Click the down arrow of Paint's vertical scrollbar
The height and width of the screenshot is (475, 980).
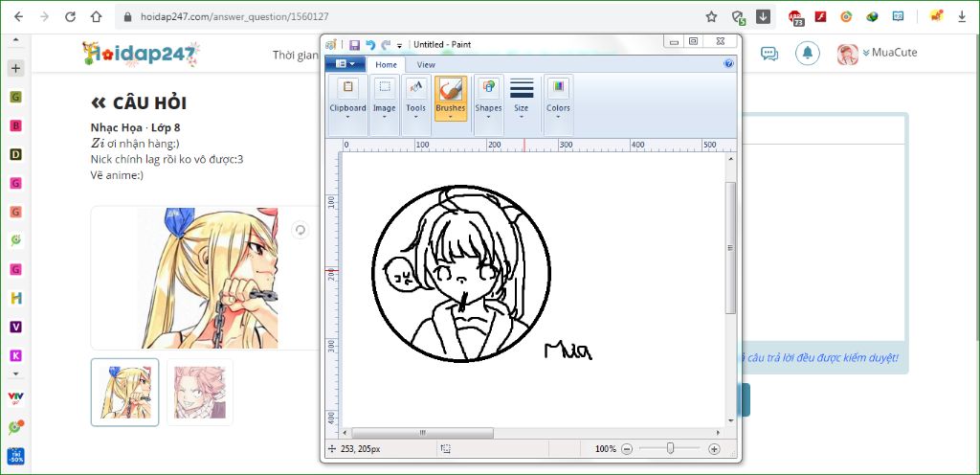[730, 421]
